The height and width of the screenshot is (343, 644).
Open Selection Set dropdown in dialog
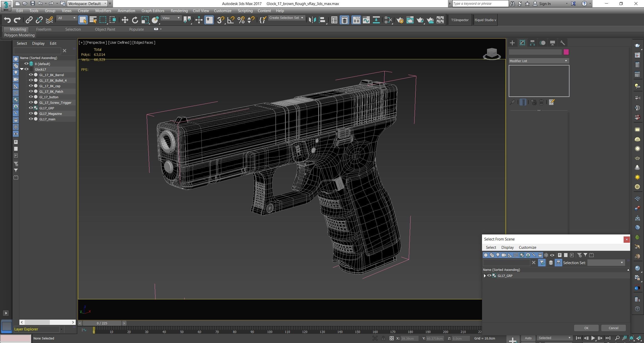pos(606,263)
